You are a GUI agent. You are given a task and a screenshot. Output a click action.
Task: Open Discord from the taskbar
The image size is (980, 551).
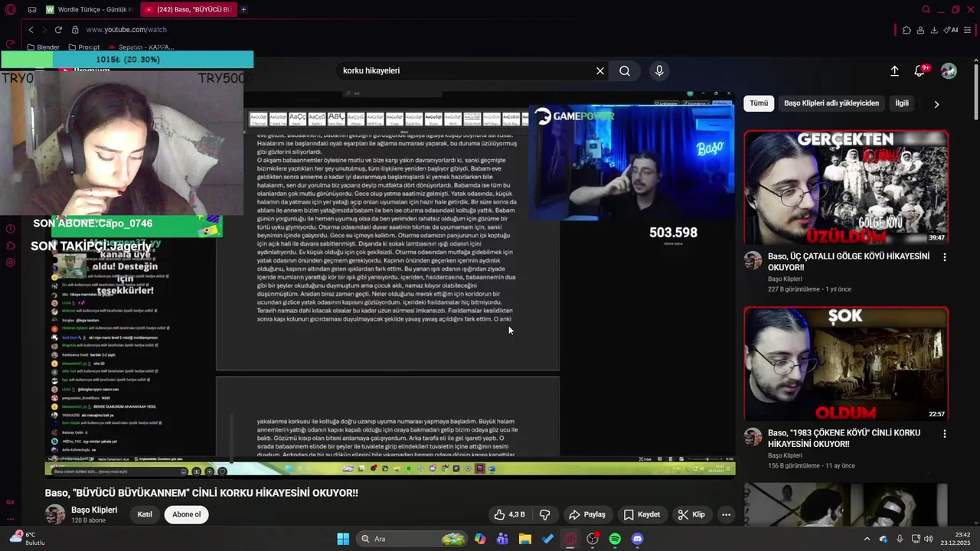coord(637,539)
